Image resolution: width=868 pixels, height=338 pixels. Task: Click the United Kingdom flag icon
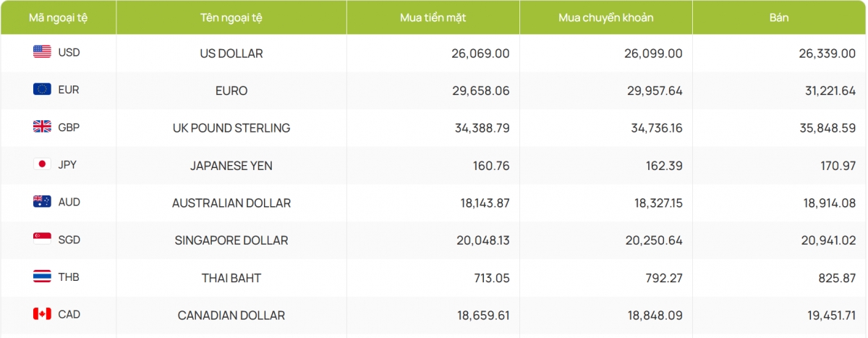coord(42,127)
